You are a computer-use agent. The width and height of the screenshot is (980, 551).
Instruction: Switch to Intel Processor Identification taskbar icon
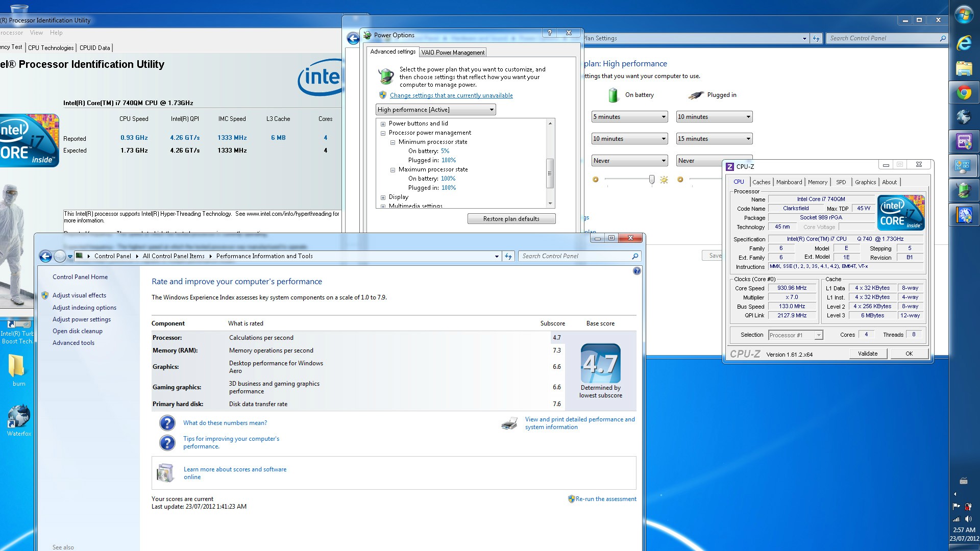tap(964, 215)
